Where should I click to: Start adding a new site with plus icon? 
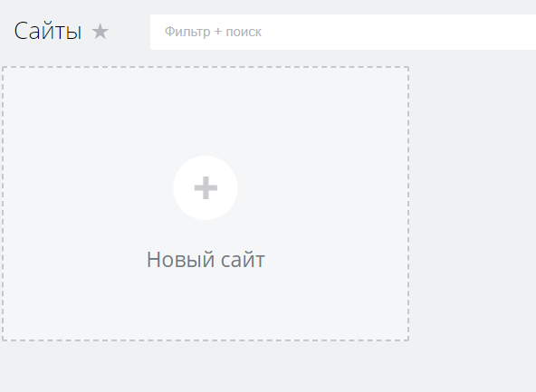206,187
